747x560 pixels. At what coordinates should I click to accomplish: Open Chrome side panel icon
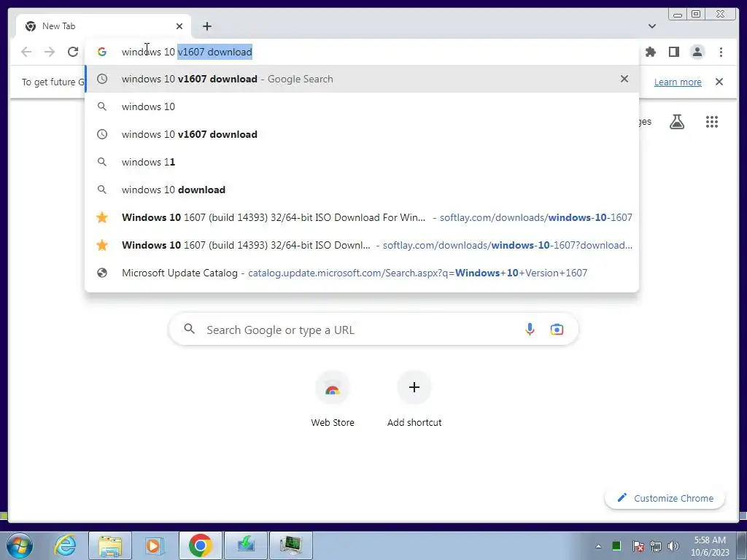[x=673, y=52]
